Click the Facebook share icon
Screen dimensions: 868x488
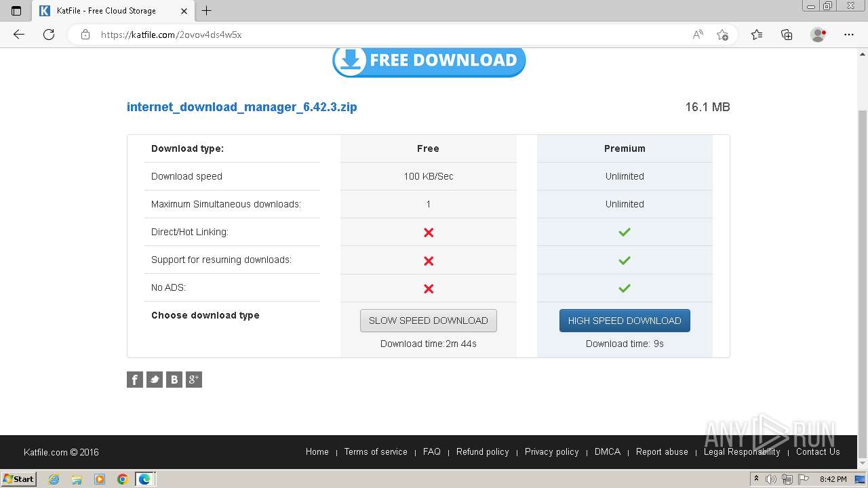[x=135, y=380]
